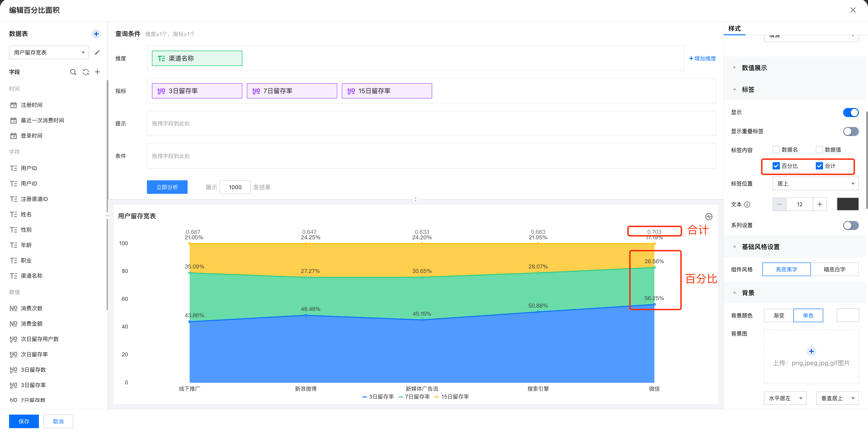
Task: Click the add data table plus icon
Action: [96, 34]
